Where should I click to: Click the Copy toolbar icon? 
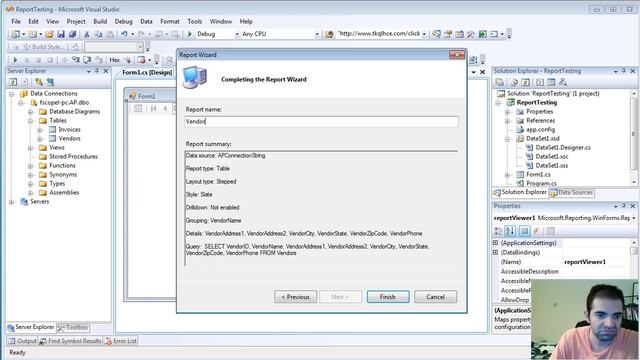(98, 34)
